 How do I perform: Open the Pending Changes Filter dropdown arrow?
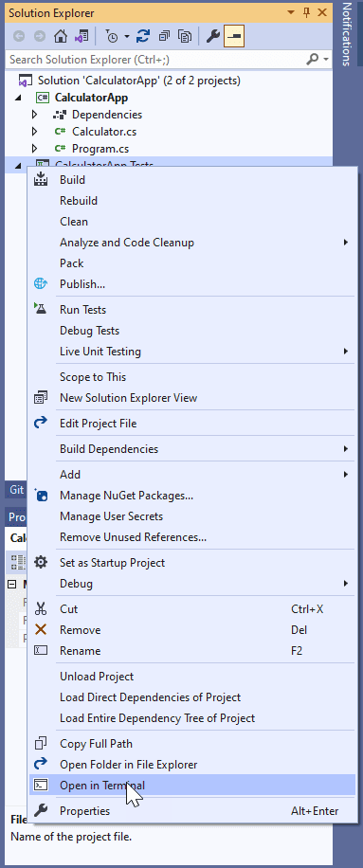[127, 37]
